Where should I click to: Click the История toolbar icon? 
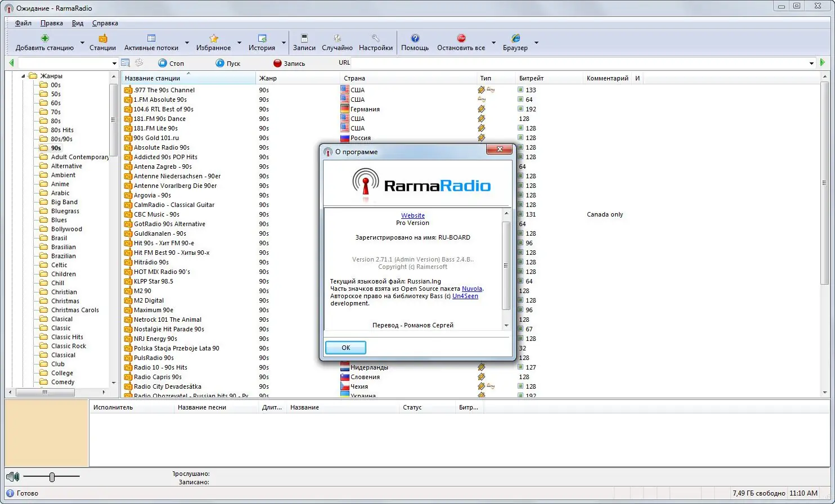(x=262, y=38)
